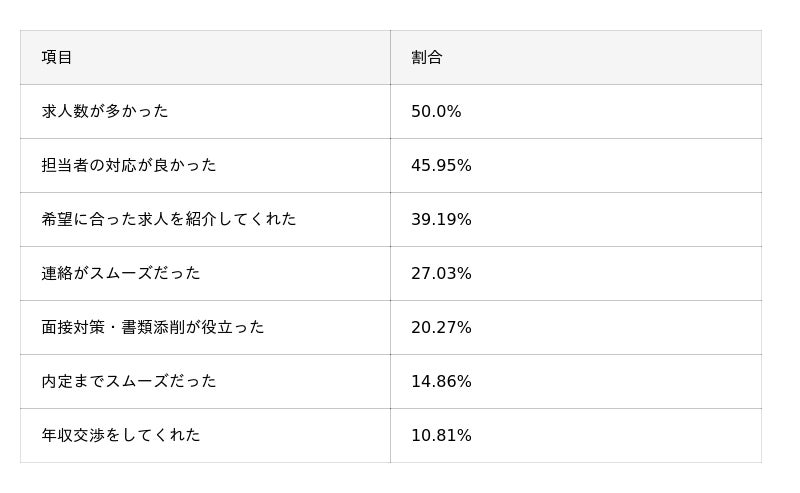The height and width of the screenshot is (493, 800).
Task: Select the 年収交渉をしてくれた cell
Action: pyautogui.click(x=121, y=436)
